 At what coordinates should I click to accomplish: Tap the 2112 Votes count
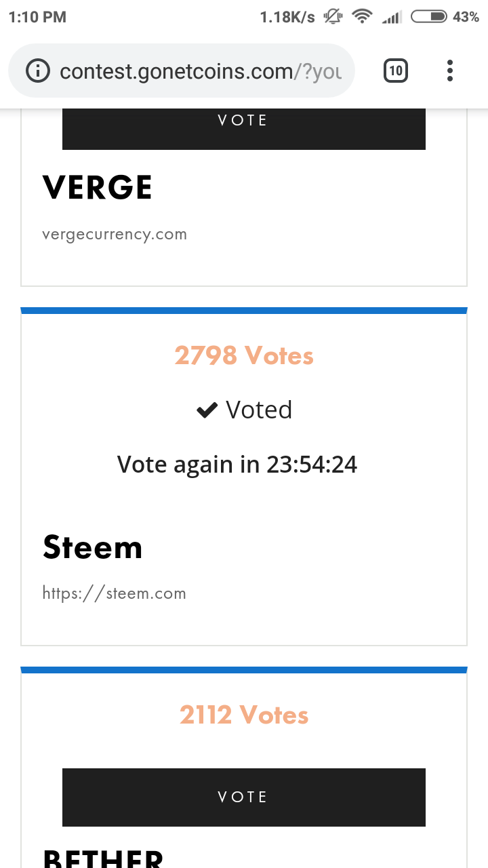244,715
